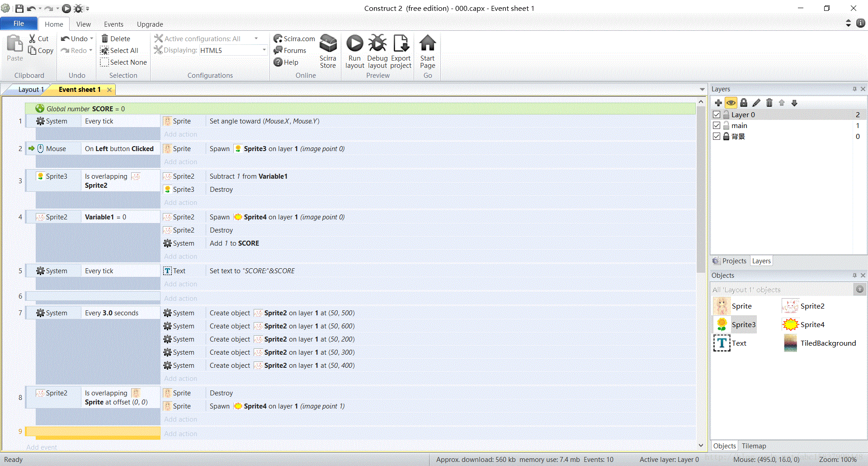Click the Undo button in ribbon
The image size is (868, 466).
(75, 39)
